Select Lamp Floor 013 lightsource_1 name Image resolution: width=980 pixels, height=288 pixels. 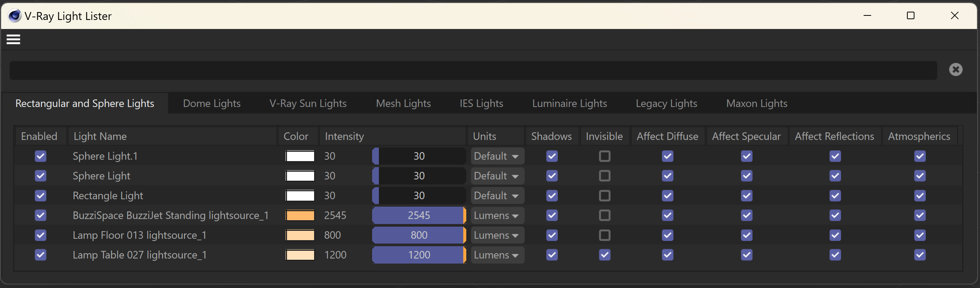(x=139, y=235)
